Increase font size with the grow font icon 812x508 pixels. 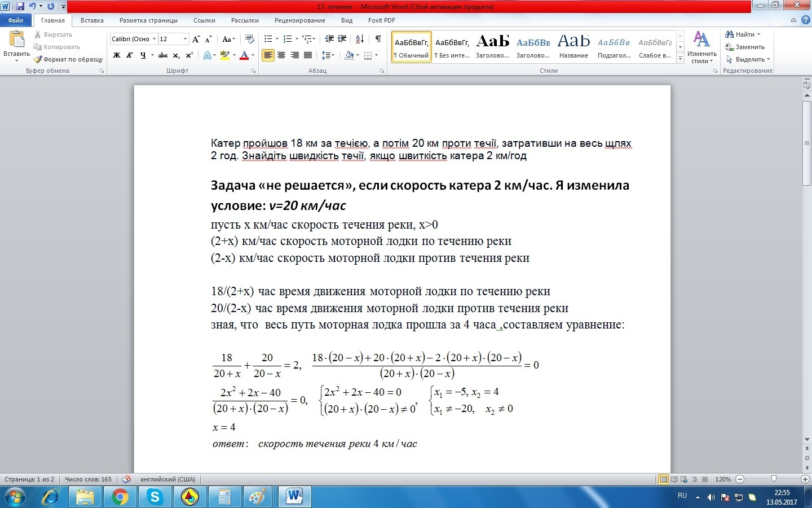point(196,39)
